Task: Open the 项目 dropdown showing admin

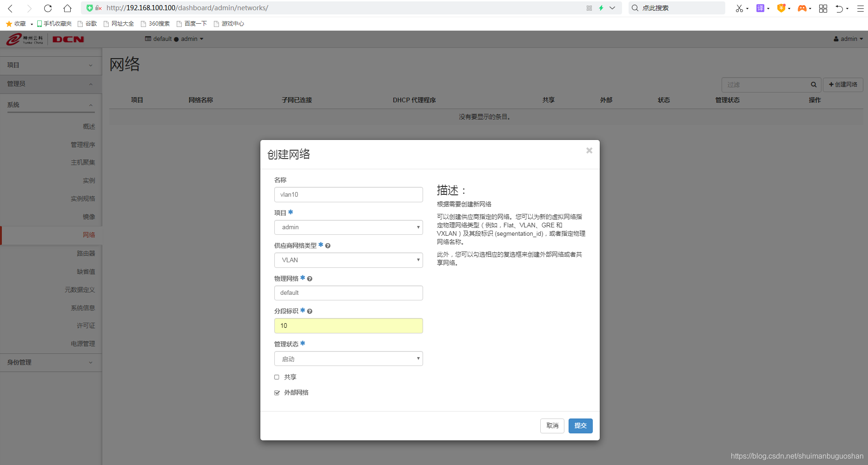Action: click(x=348, y=227)
